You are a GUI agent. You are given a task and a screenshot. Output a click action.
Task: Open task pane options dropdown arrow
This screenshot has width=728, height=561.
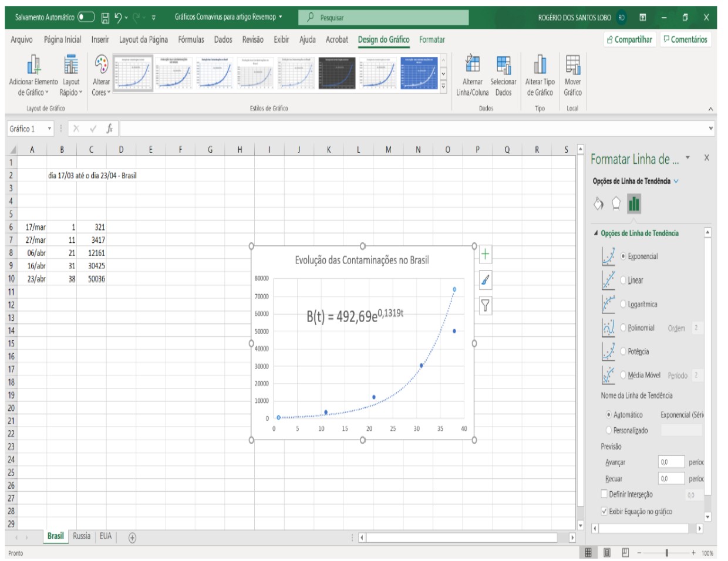coord(687,158)
